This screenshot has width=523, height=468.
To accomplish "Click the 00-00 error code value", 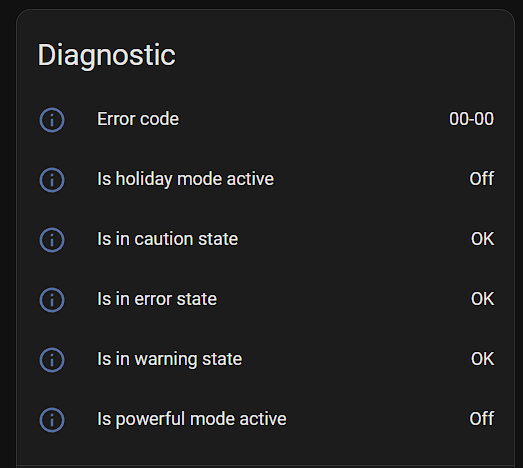I will (x=471, y=119).
